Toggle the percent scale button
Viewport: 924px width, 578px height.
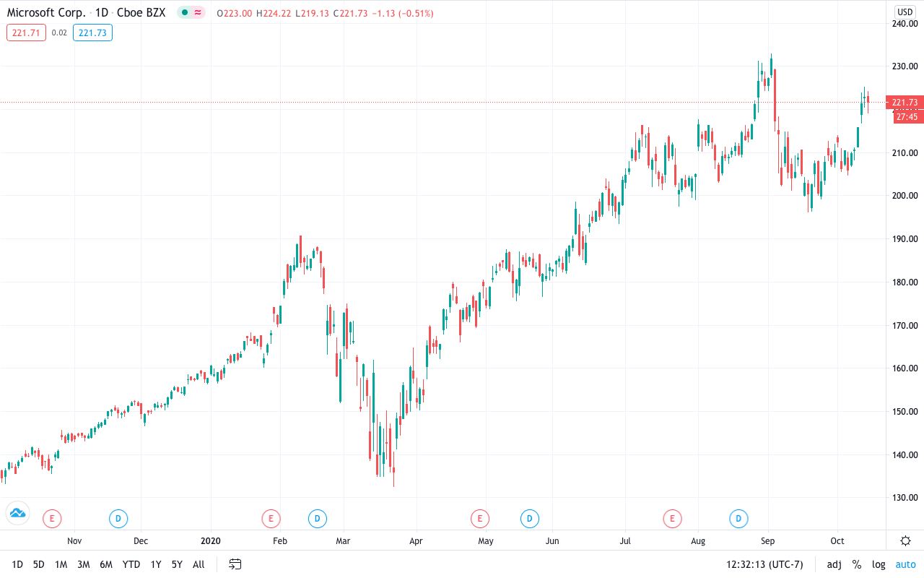pyautogui.click(x=857, y=564)
